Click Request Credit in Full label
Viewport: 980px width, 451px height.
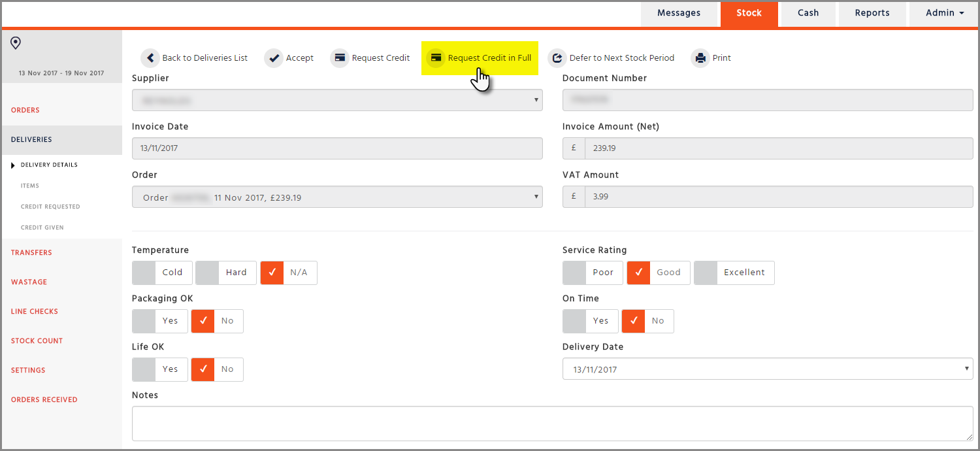[490, 58]
